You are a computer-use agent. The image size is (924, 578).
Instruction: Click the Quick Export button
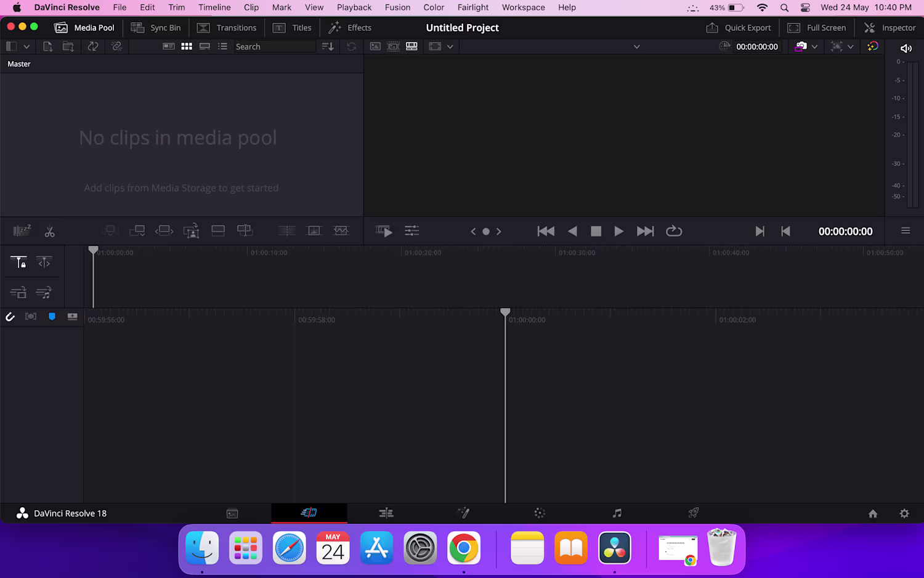739,28
